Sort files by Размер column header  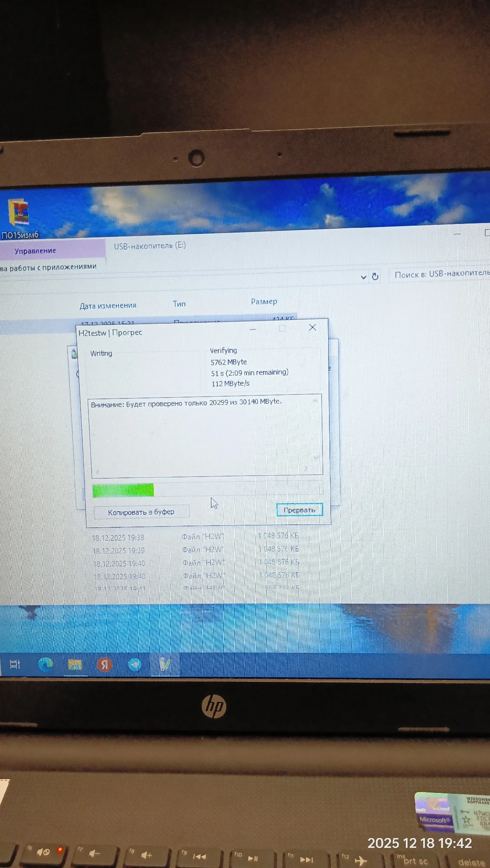point(264,302)
